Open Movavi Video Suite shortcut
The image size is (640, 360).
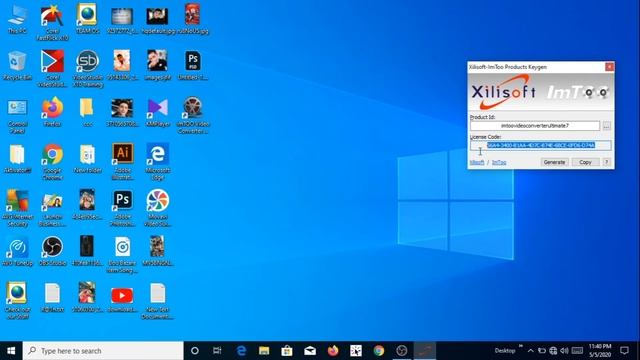[x=158, y=208]
